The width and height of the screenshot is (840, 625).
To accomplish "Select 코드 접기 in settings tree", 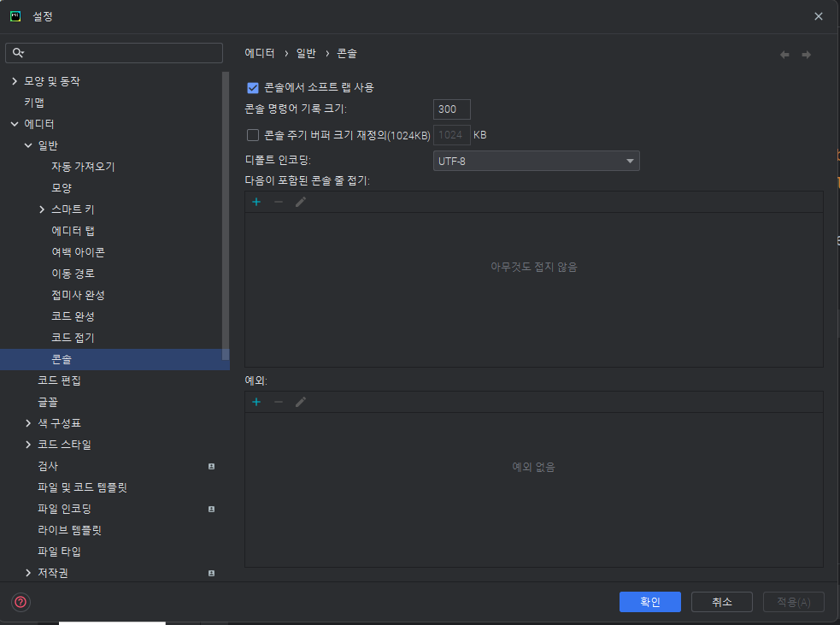I will coord(73,338).
